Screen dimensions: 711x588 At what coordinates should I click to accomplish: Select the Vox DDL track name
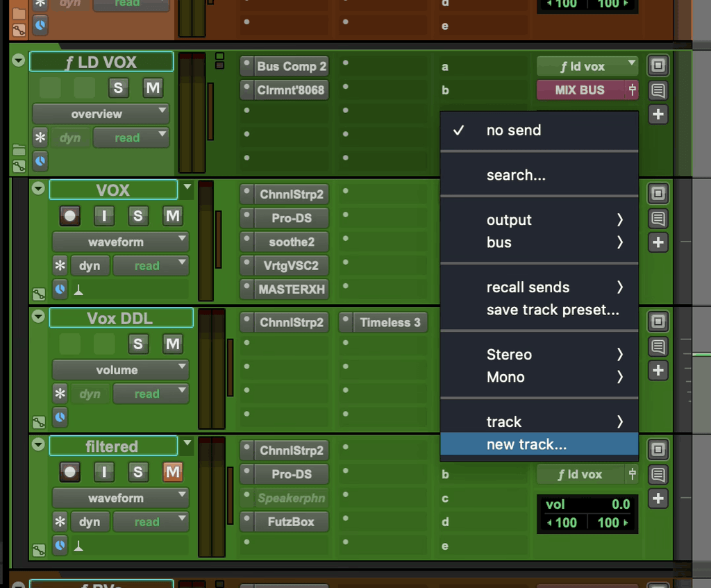click(121, 318)
